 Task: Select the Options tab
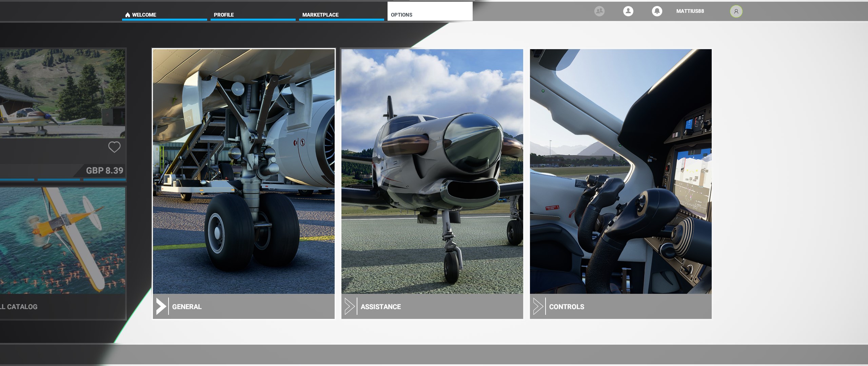point(401,15)
